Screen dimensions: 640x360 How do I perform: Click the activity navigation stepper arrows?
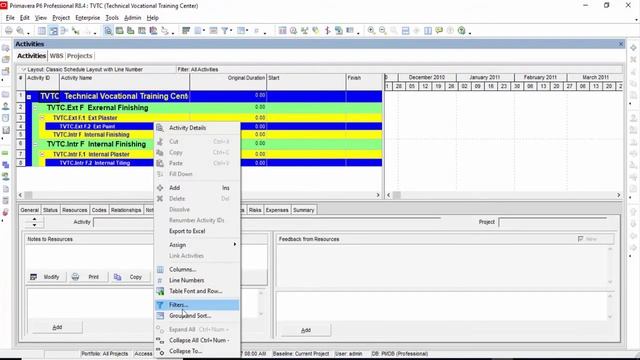[34, 222]
